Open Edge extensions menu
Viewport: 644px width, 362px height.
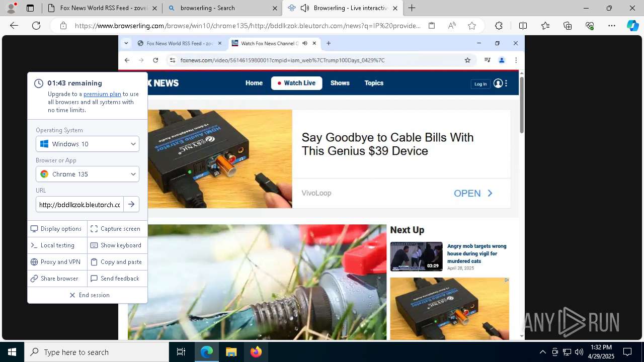click(x=499, y=26)
